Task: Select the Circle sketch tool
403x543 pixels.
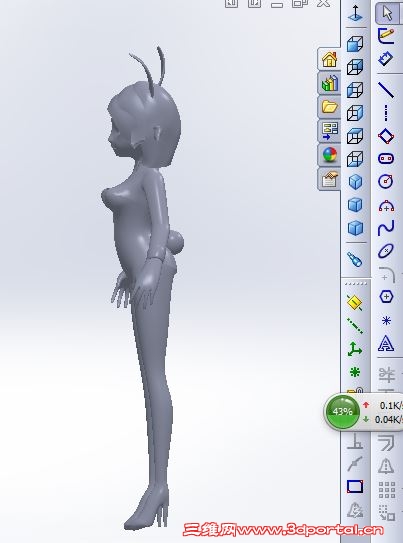Action: 386,181
